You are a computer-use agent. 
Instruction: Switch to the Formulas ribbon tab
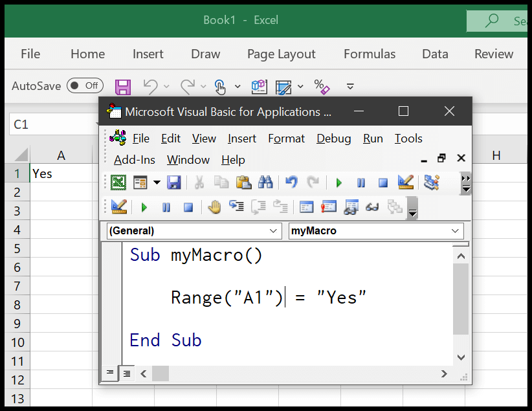pos(369,54)
